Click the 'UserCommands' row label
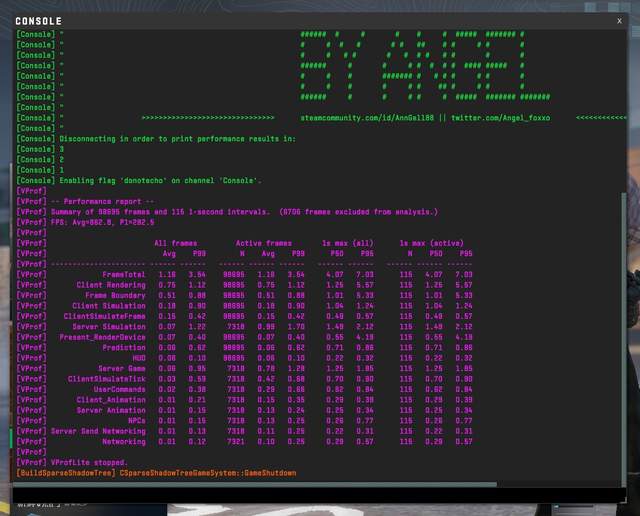Screen dimensions: 640x516 coord(120,389)
